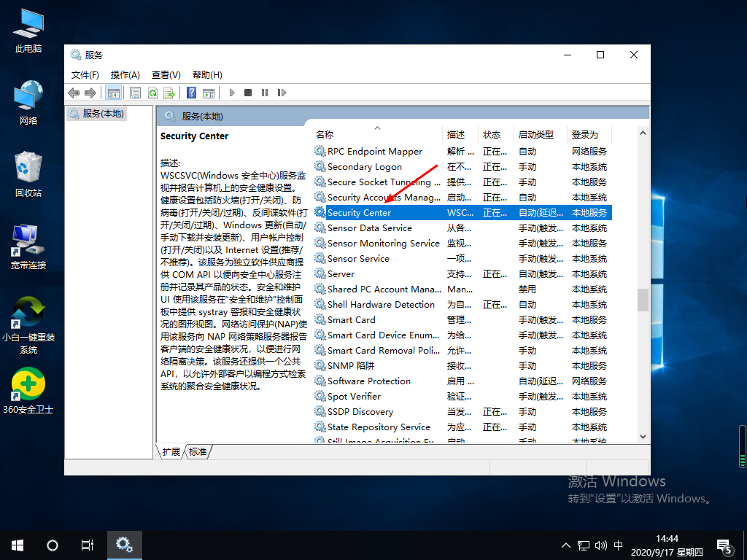Image resolution: width=747 pixels, height=560 pixels.
Task: Click the blue Help question mark icon
Action: (191, 93)
